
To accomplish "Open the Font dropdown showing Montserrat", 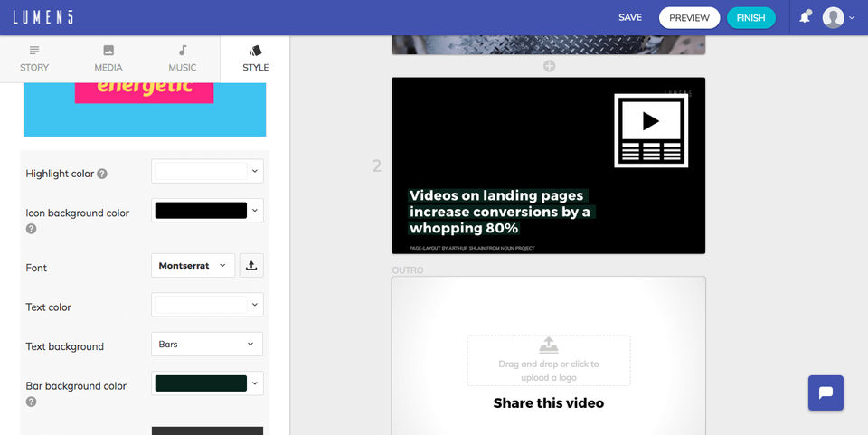I will [193, 266].
